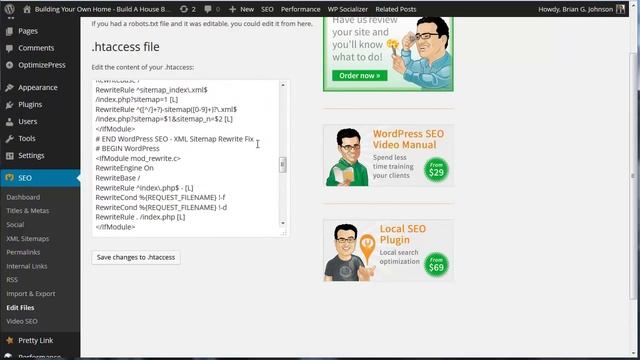The width and height of the screenshot is (640, 360).
Task: Open XML Sitemaps submenu
Action: (27, 238)
